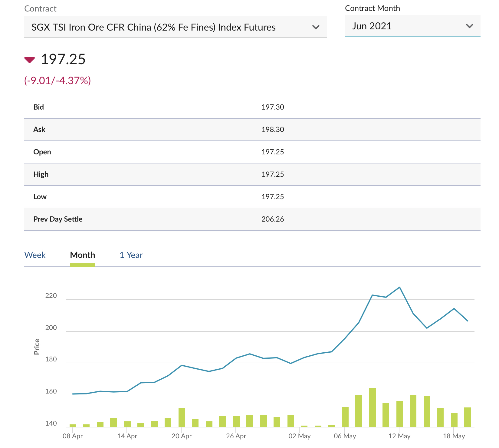499x448 pixels.
Task: Click the red down-triangle price indicator
Action: click(x=30, y=60)
